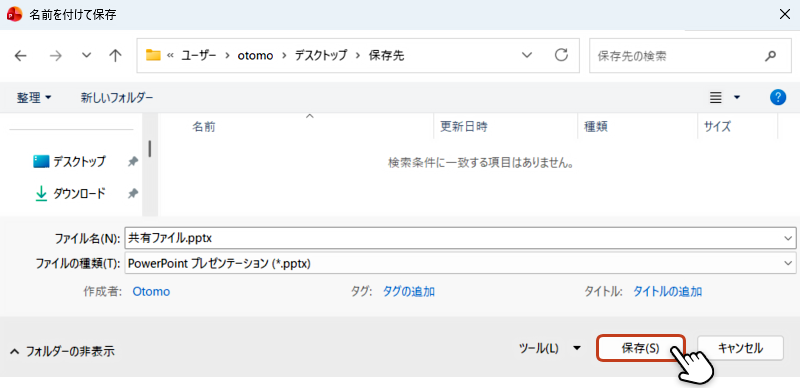Go forward with the right arrow

(x=55, y=56)
